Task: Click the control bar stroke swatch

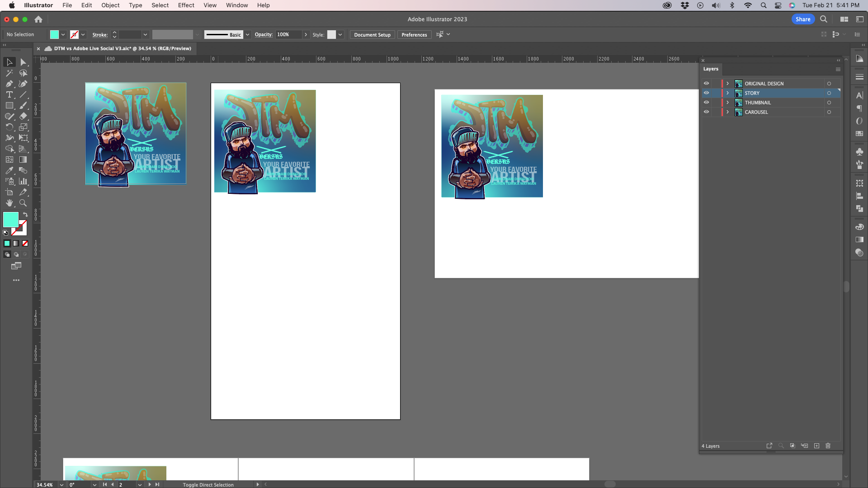Action: click(74, 35)
